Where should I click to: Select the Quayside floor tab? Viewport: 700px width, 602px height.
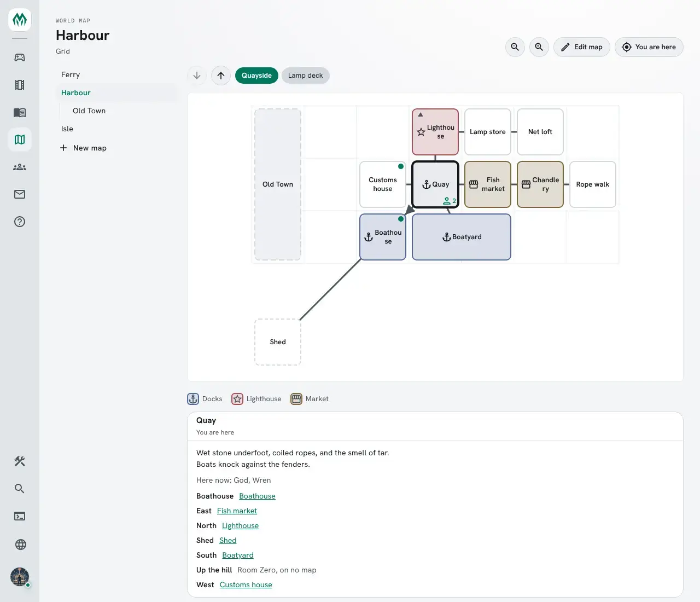[x=256, y=76]
